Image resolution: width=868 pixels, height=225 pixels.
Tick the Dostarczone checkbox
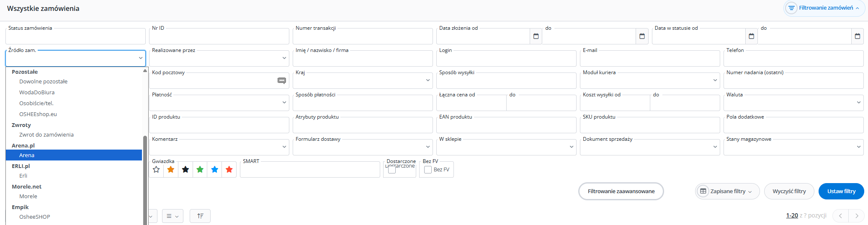pos(392,170)
